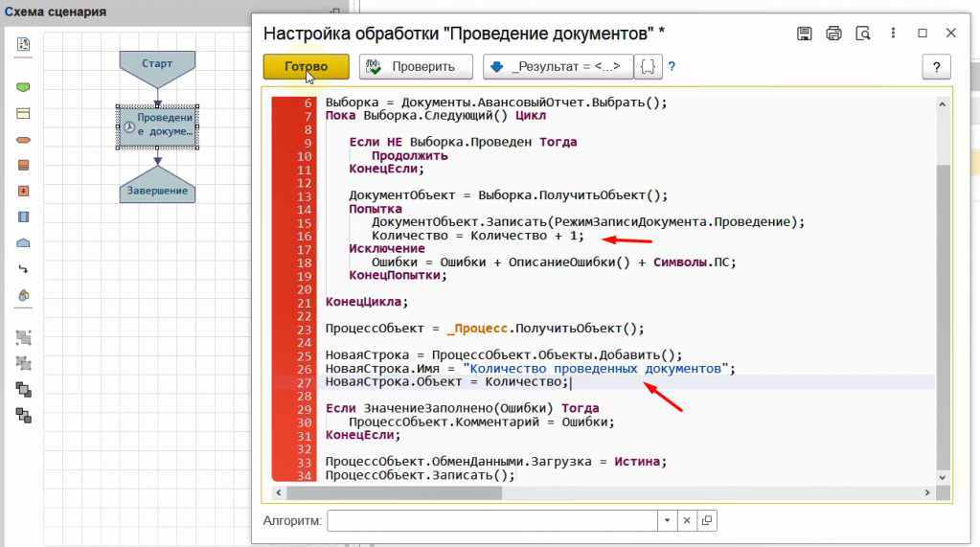Click line 33 ПроцессОбъект.ОбменДанными.Загрузка
Viewport: 980px width, 547px height.
coord(496,462)
